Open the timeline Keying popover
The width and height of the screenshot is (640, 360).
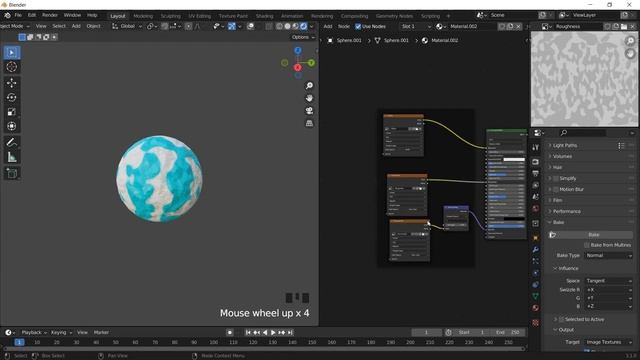[60, 333]
